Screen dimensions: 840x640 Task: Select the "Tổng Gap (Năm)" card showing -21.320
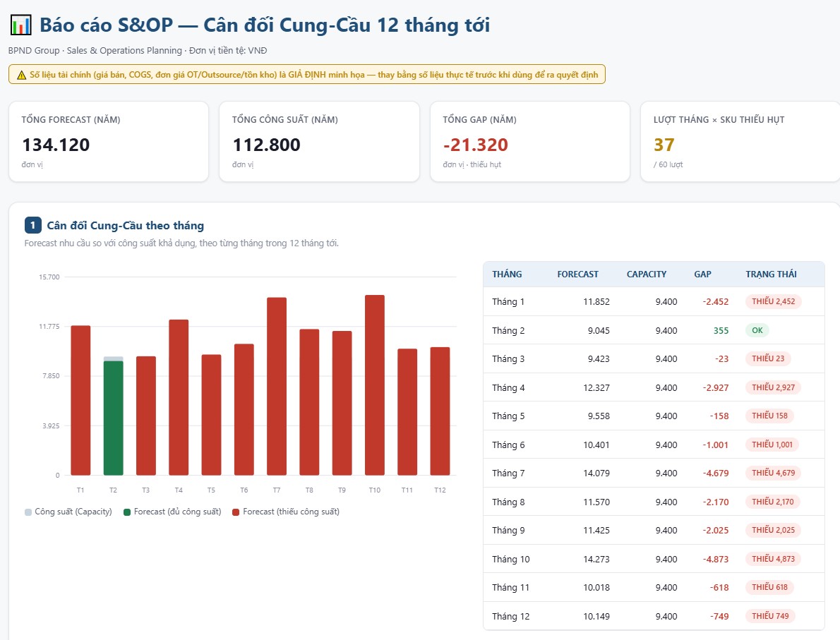[530, 141]
